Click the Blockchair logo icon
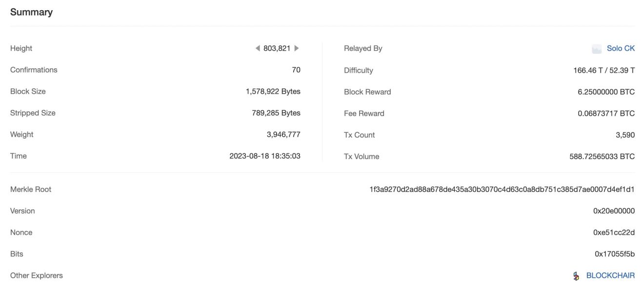The width and height of the screenshot is (644, 288). click(577, 276)
